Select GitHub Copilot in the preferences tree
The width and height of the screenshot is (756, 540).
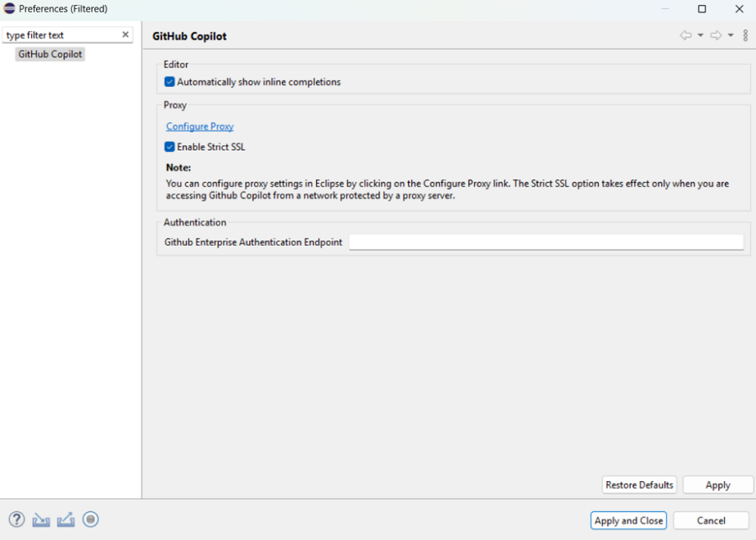click(x=49, y=54)
